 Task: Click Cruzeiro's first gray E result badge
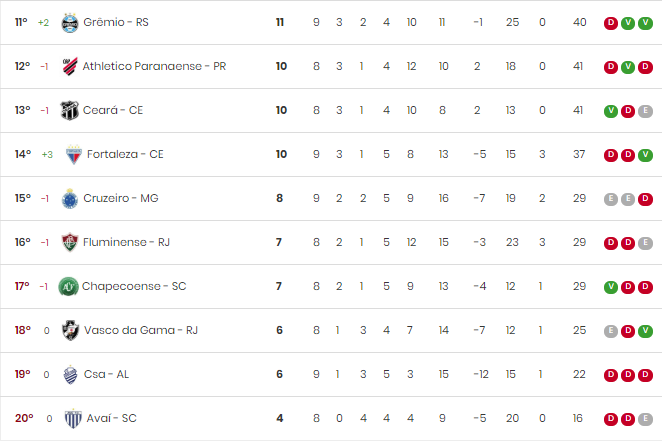click(610, 199)
